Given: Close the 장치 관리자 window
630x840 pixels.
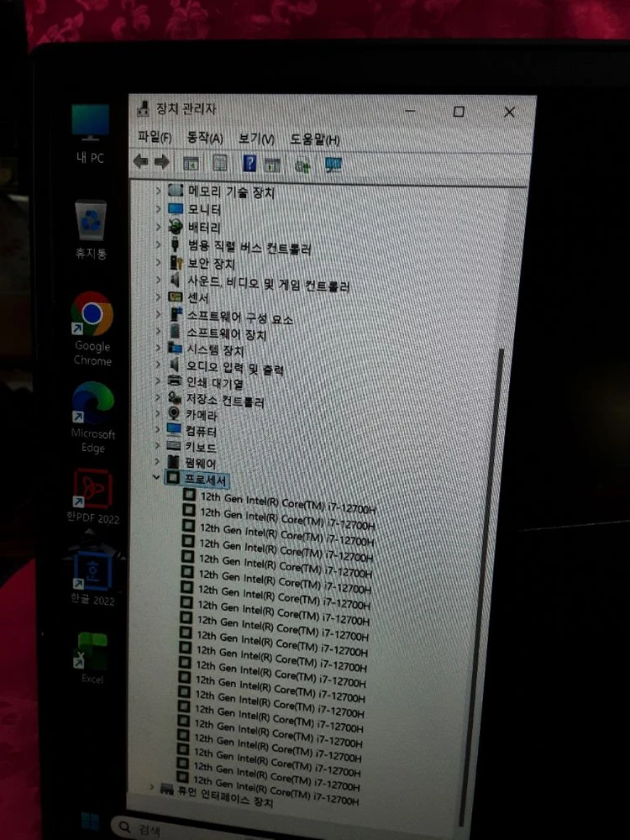Looking at the screenshot, I should 509,112.
